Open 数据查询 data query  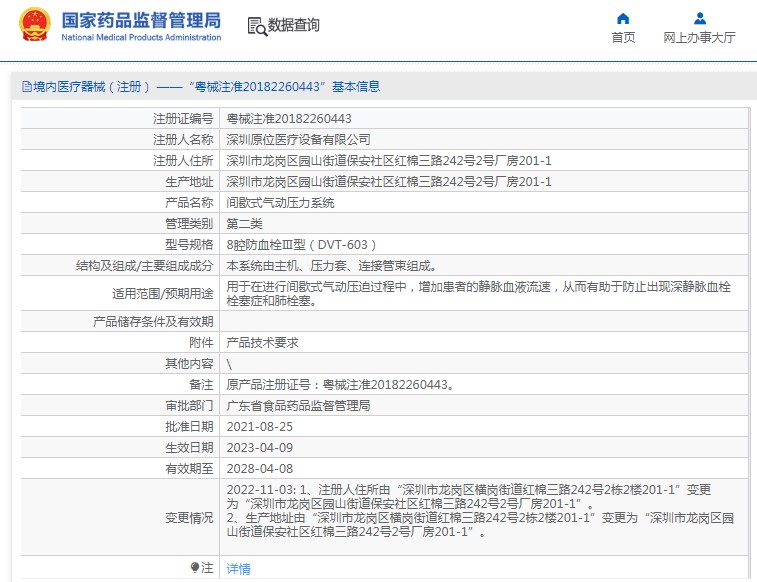pos(294,25)
